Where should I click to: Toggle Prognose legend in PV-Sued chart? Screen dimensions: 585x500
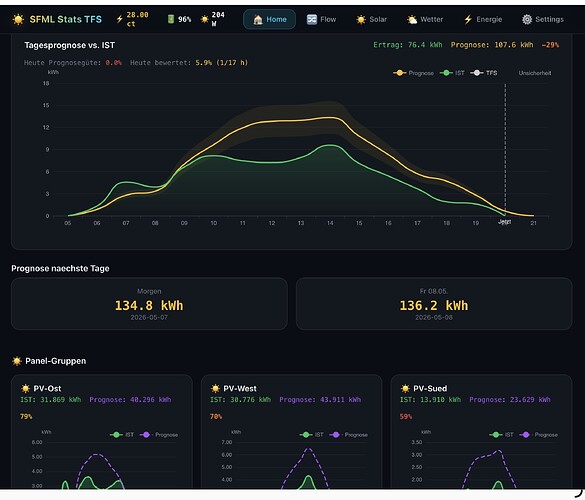(x=538, y=435)
